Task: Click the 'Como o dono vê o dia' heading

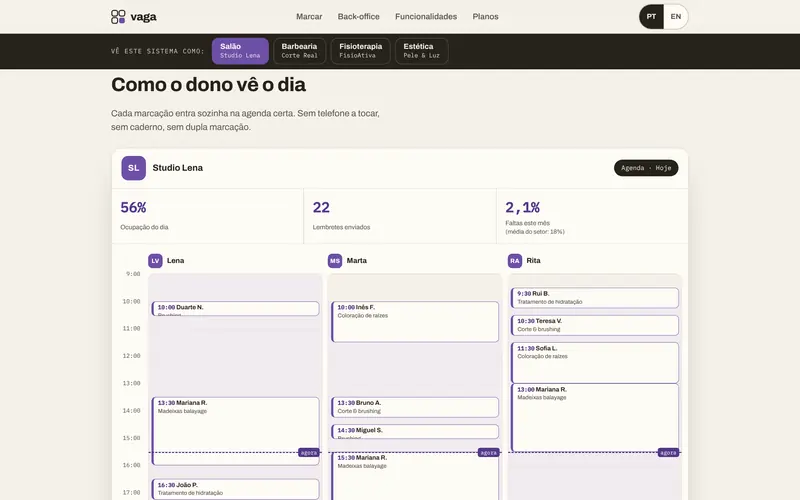Action: [x=208, y=85]
